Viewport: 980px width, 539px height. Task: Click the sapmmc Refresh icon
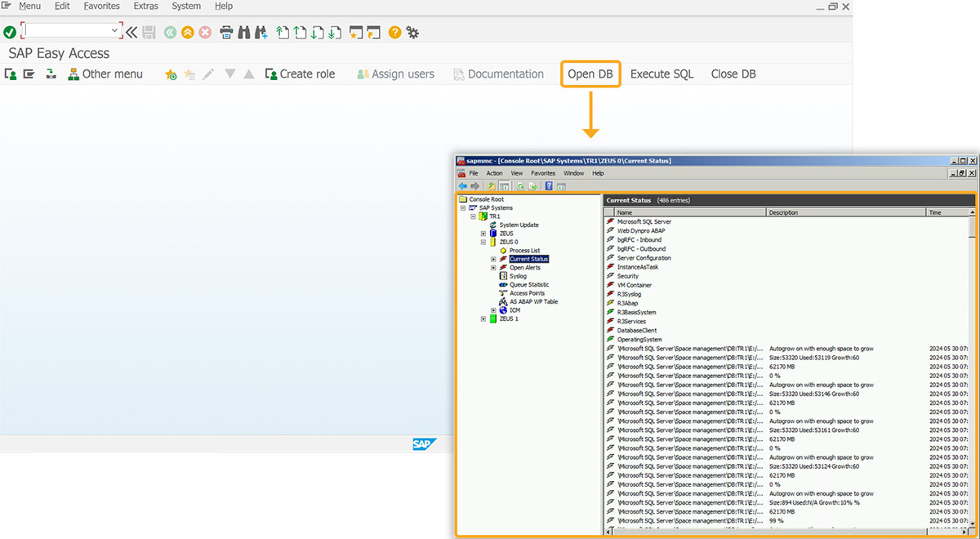pos(520,186)
